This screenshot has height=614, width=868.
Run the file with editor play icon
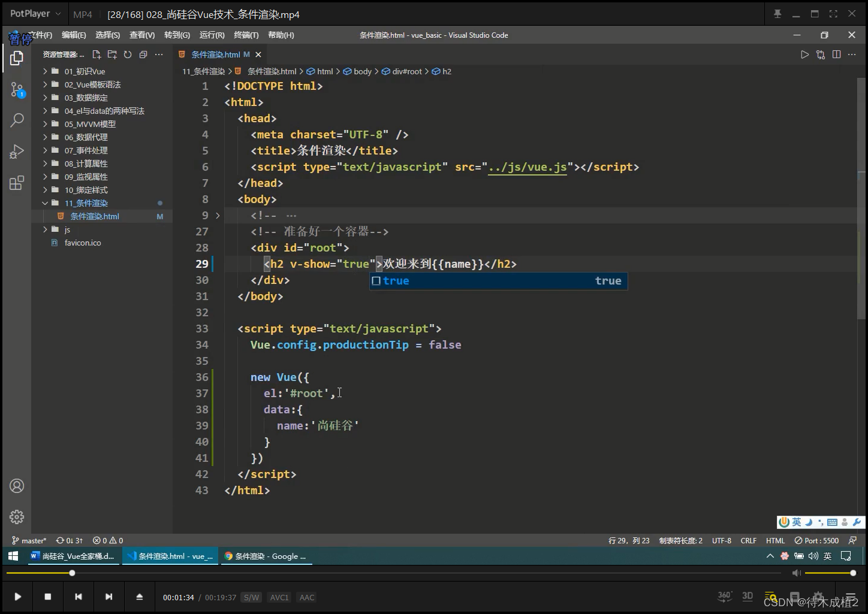click(x=804, y=55)
